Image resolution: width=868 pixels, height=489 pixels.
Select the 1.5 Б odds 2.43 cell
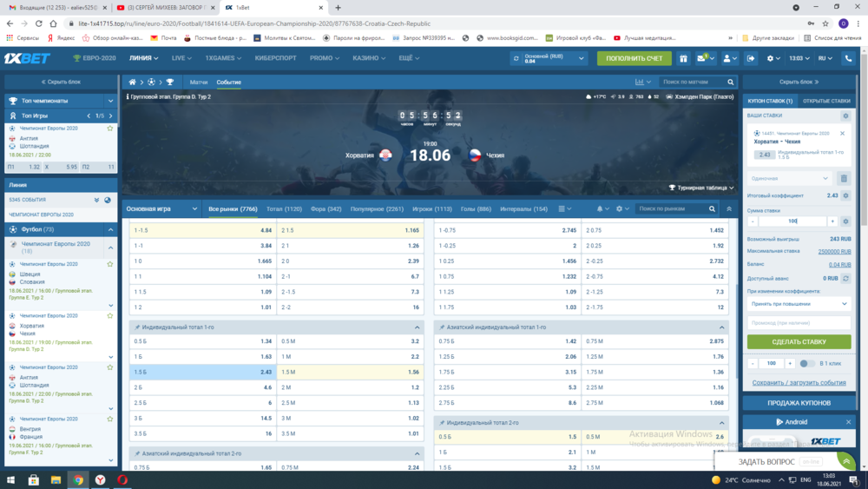pos(202,372)
